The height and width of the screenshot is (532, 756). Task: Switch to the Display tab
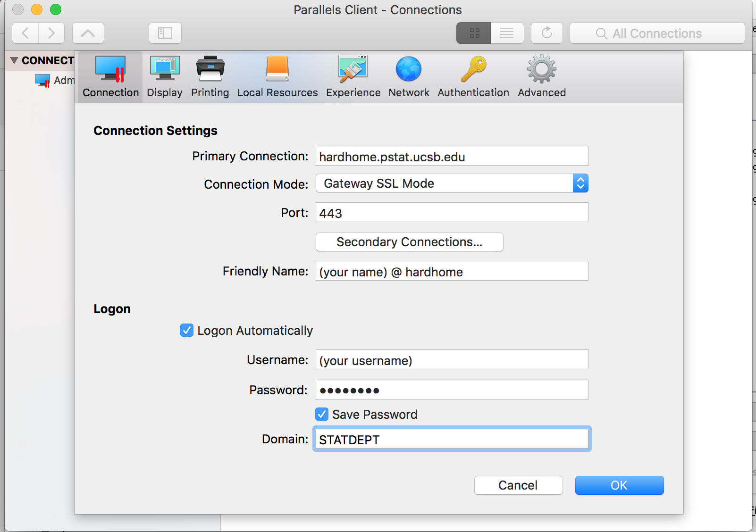coord(165,77)
